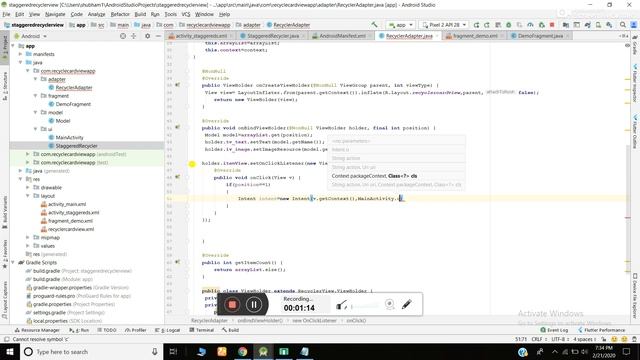Switch to AndroidManifest.xml tab
This screenshot has width=640, height=360.
click(342, 36)
